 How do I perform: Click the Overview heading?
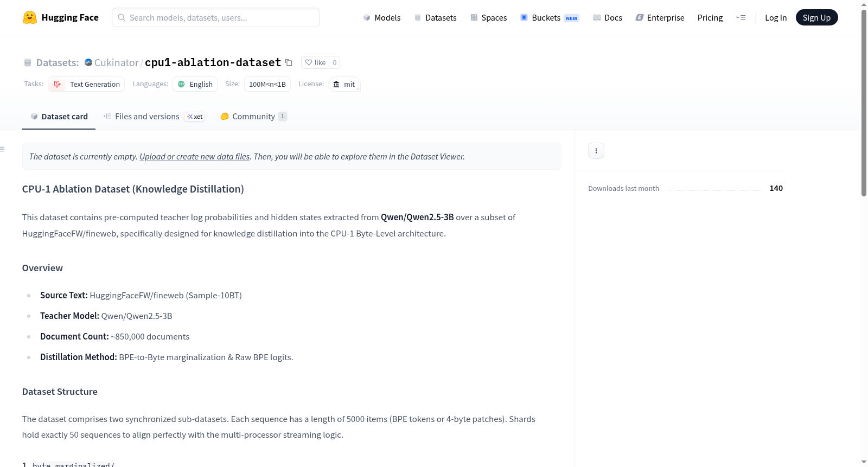point(42,268)
